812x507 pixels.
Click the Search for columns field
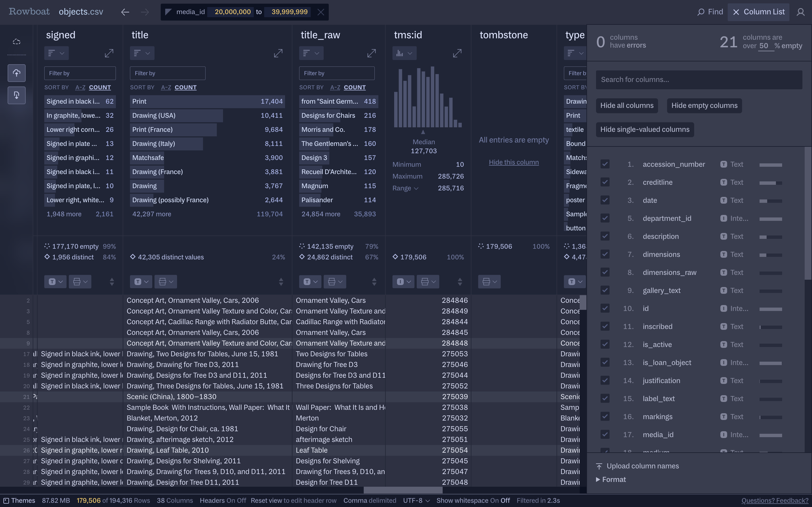point(699,80)
